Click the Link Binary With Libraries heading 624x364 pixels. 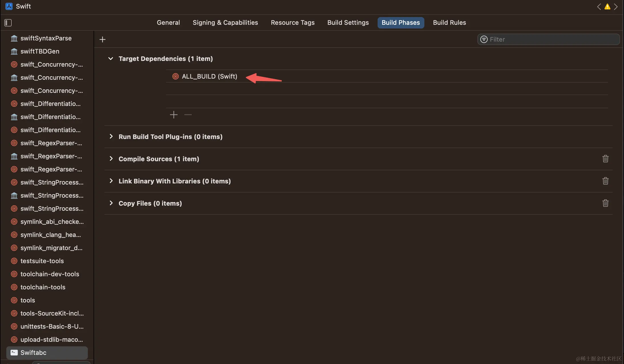[175, 181]
